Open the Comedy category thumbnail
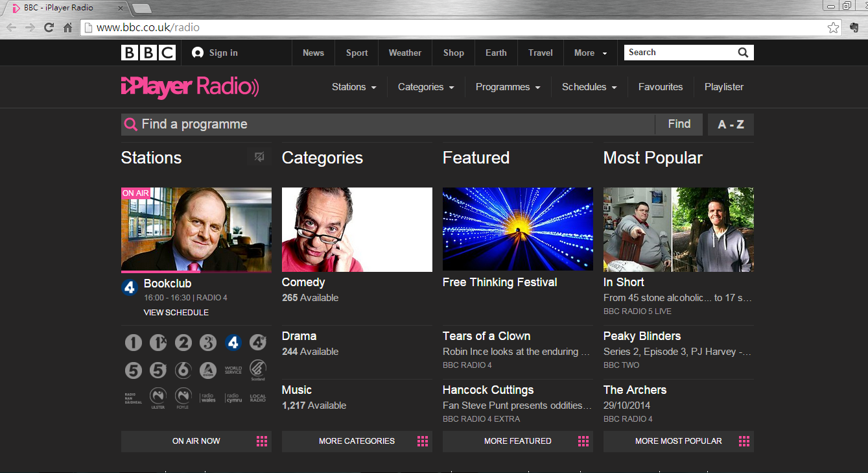Screen dimensions: 868x473 (357, 230)
